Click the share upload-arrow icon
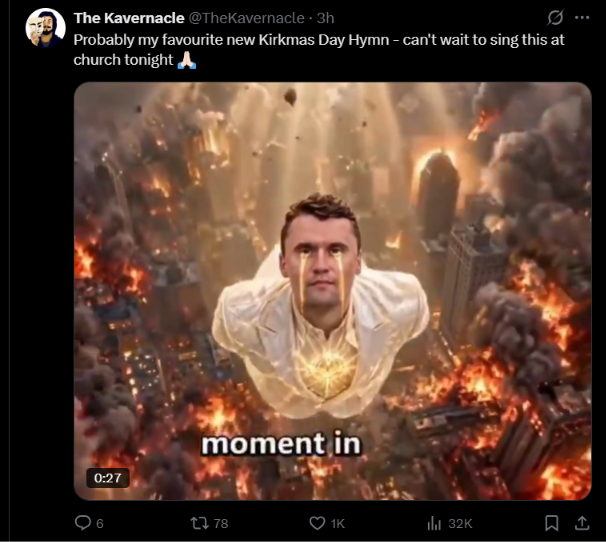 (582, 523)
